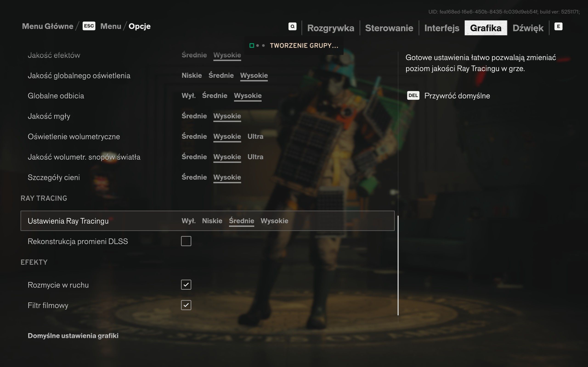This screenshot has width=588, height=367.
Task: Click the green group creation status icon
Action: [x=252, y=46]
